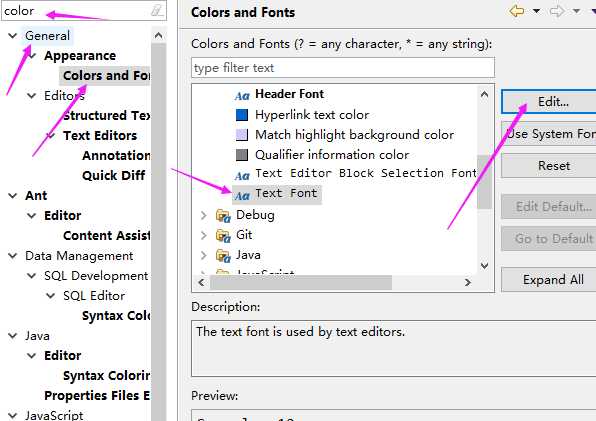596x421 pixels.
Task: Click the Header Font Aa icon
Action: pos(242,95)
